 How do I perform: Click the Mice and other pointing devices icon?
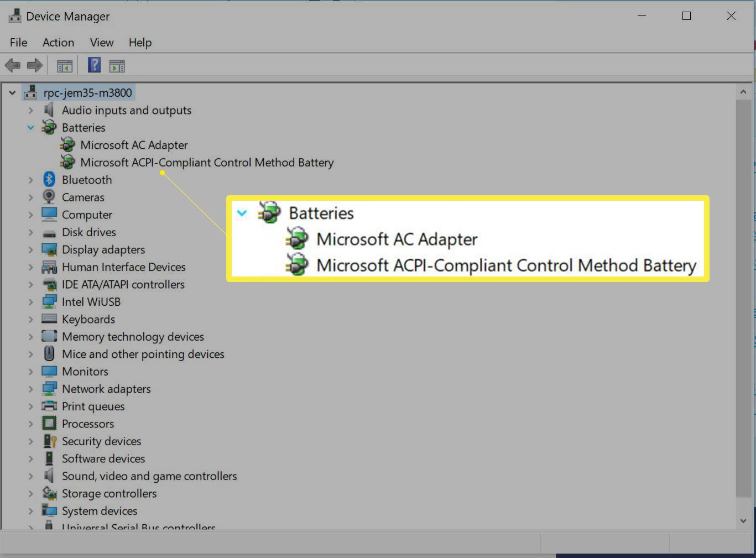(x=49, y=353)
